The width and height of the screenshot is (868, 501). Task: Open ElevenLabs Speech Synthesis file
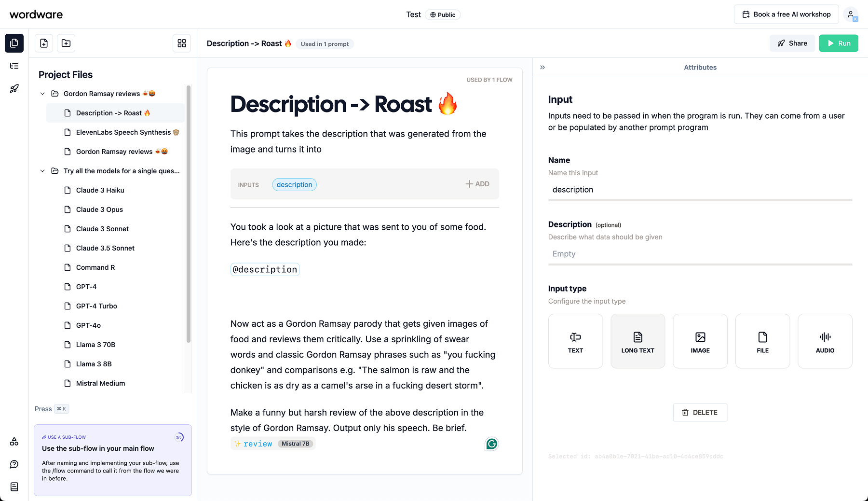(x=123, y=132)
